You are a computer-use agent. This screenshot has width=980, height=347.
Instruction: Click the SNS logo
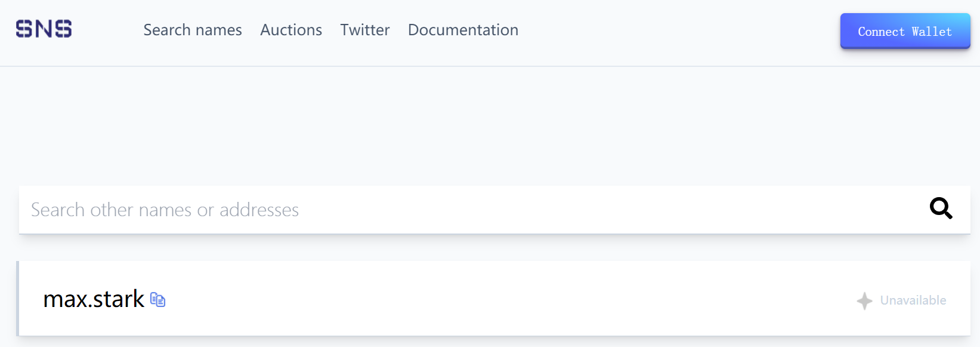[x=44, y=29]
